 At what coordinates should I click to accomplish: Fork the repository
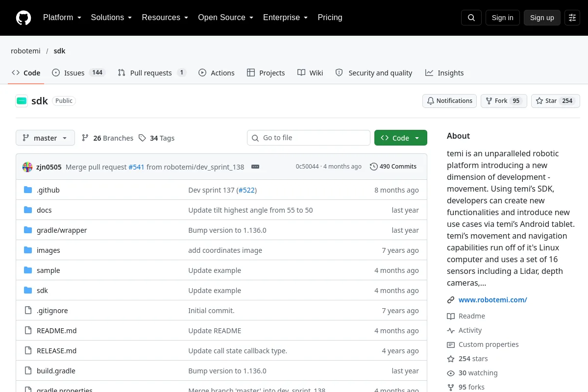point(504,101)
